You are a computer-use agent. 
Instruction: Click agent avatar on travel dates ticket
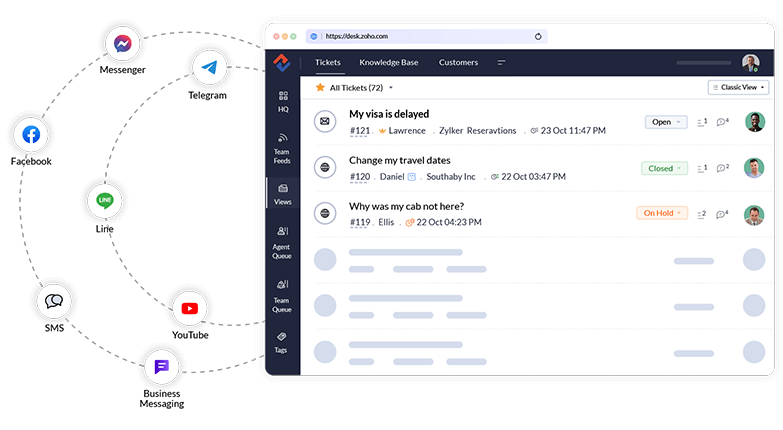754,168
